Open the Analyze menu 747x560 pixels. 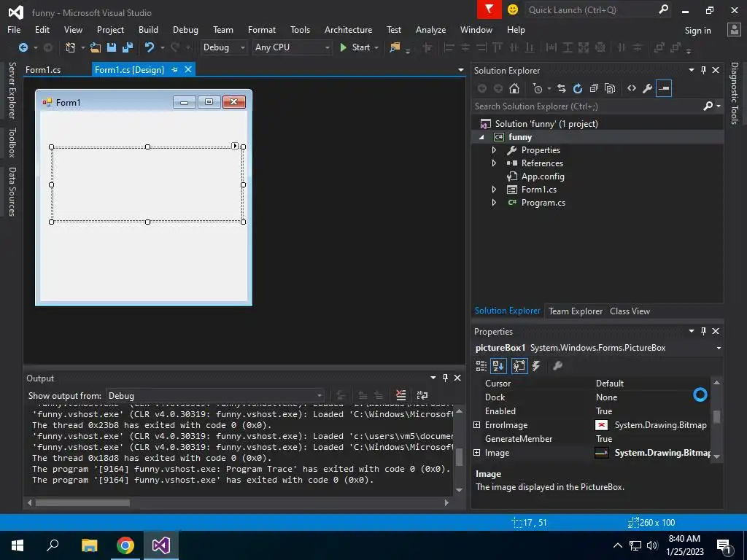[430, 29]
